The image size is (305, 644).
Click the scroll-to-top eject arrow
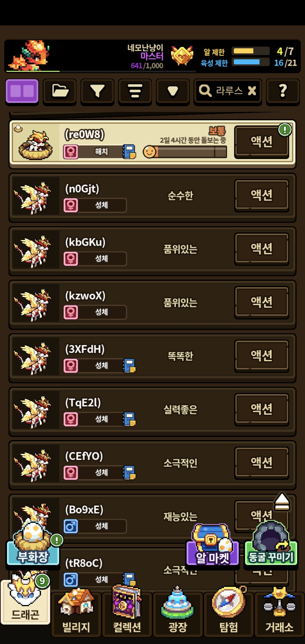[x=282, y=502]
